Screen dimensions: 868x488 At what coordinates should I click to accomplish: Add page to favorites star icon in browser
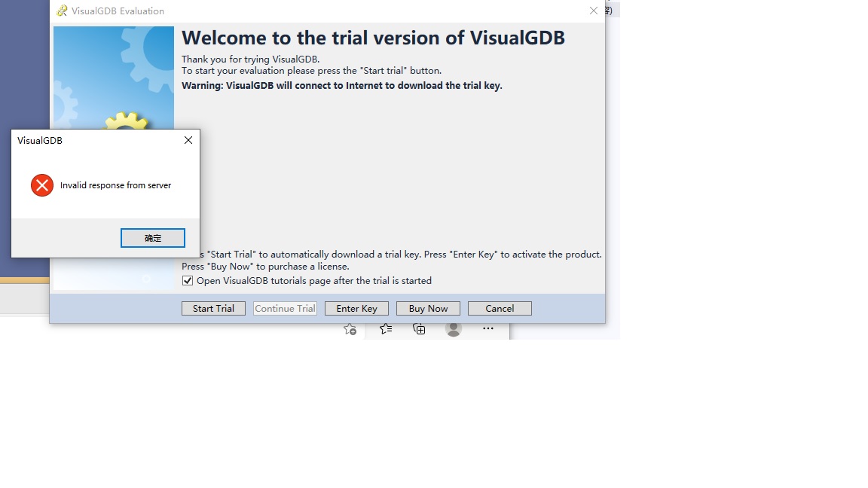(350, 329)
